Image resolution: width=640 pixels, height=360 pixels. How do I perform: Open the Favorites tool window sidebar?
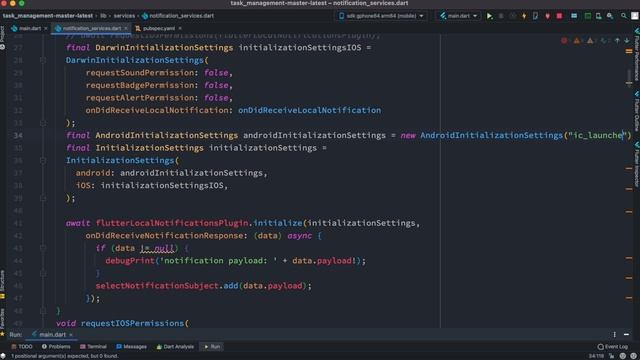coord(2,321)
